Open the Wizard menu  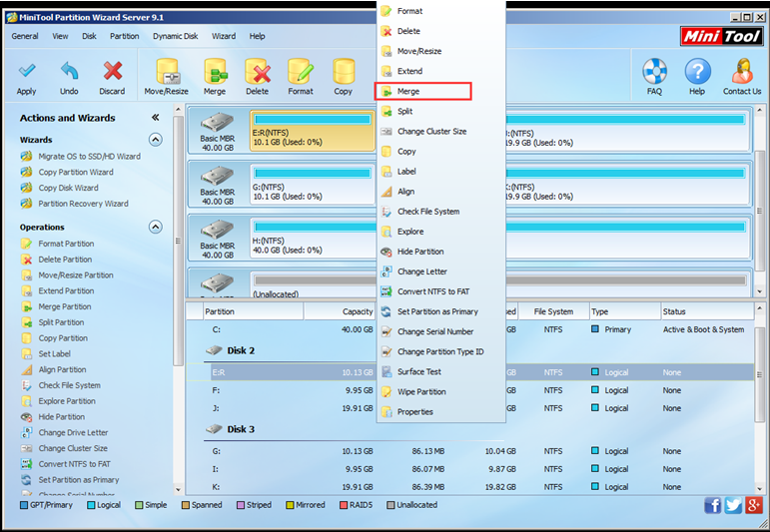tap(224, 36)
